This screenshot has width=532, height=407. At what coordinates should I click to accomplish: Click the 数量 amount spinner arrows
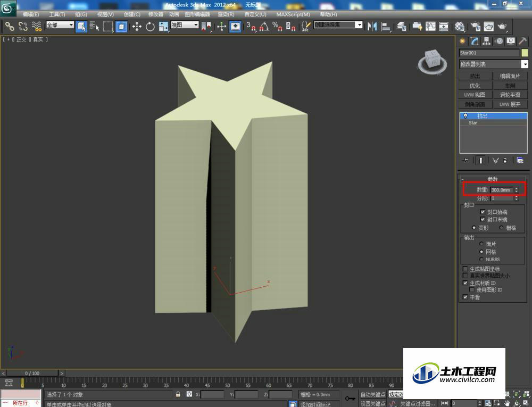[517, 190]
